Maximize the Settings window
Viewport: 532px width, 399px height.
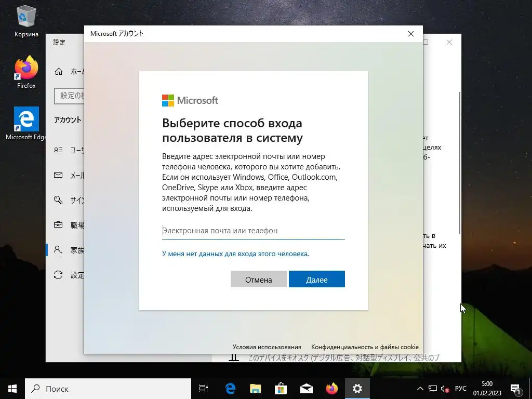click(x=425, y=42)
